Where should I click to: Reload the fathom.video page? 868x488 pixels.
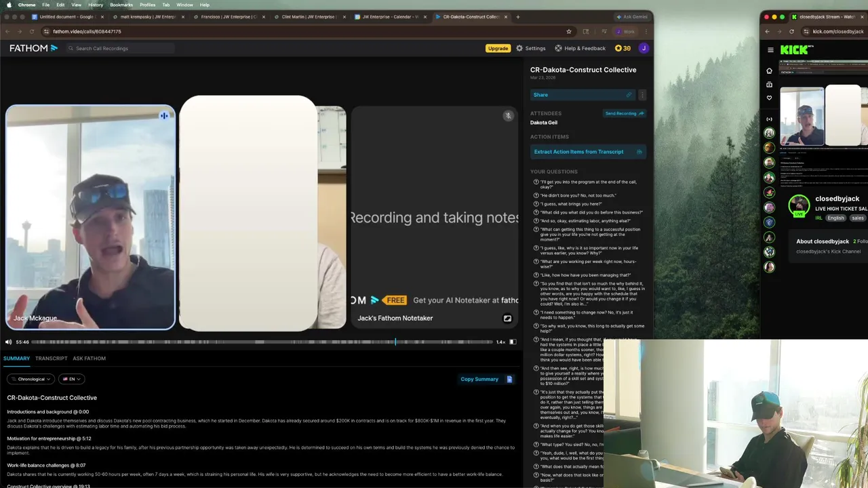(33, 31)
